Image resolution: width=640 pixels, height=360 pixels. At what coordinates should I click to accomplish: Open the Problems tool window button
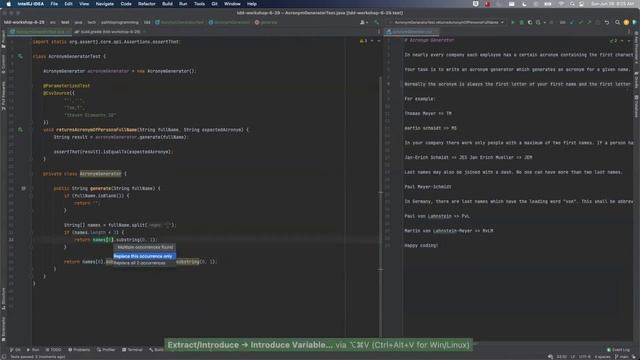point(79,350)
